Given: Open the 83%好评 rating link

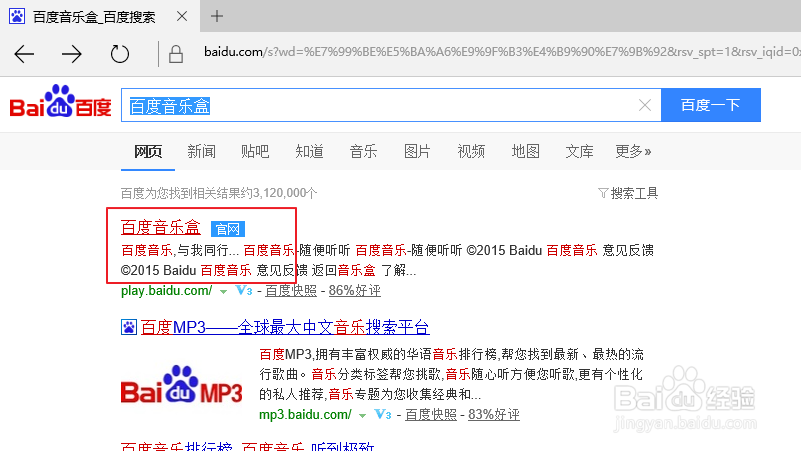Looking at the screenshot, I should click(x=494, y=414).
